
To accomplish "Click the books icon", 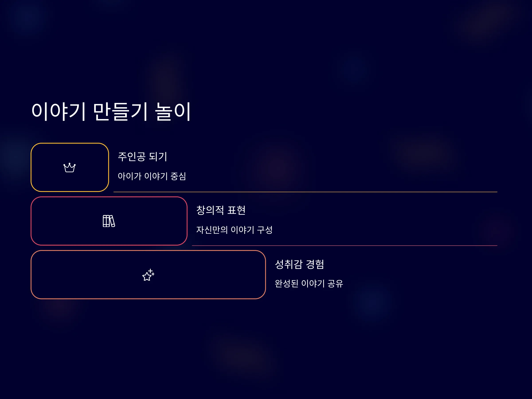I will click(x=109, y=221).
